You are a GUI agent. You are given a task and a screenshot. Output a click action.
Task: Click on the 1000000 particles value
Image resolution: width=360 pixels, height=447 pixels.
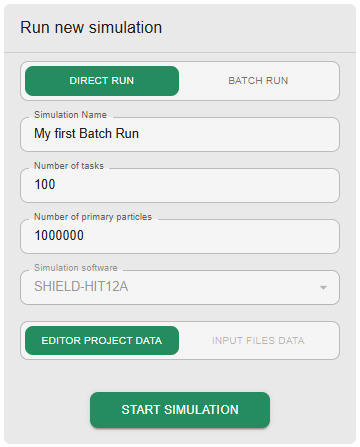click(59, 235)
